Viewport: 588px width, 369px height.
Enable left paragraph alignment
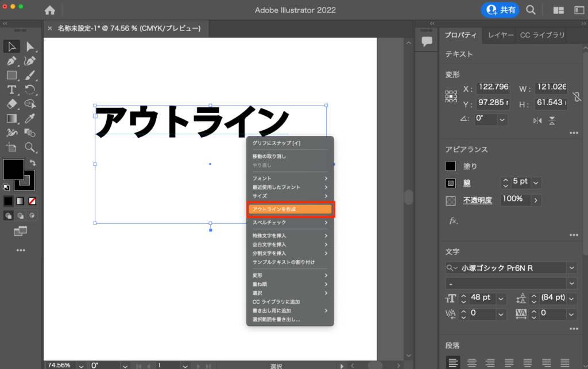[x=453, y=363]
